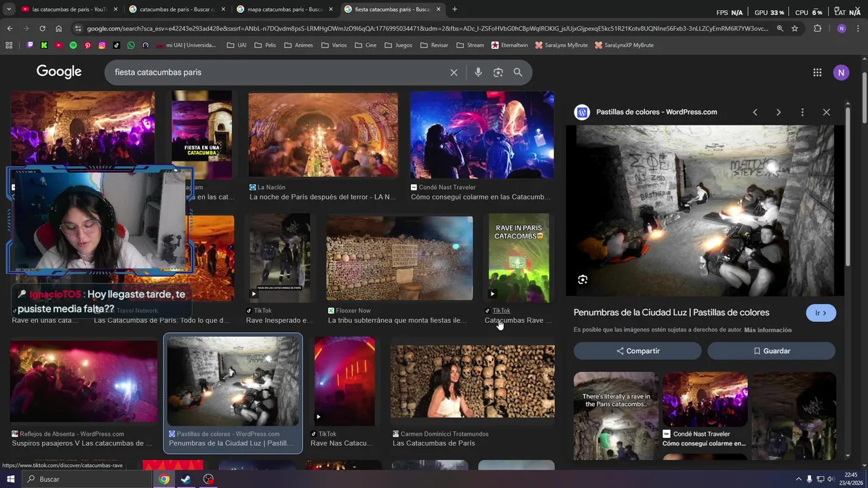Open 'Penumbras de la Ciudad Luz' title link

click(671, 312)
